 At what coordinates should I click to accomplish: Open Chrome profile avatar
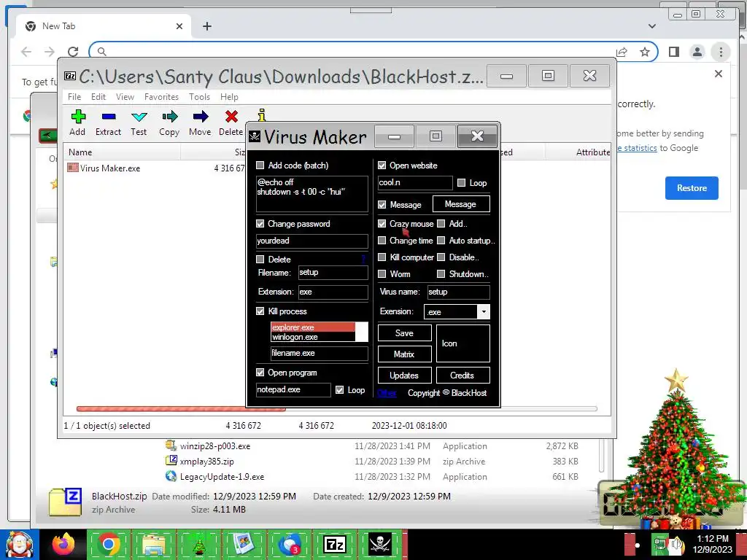[x=697, y=52]
